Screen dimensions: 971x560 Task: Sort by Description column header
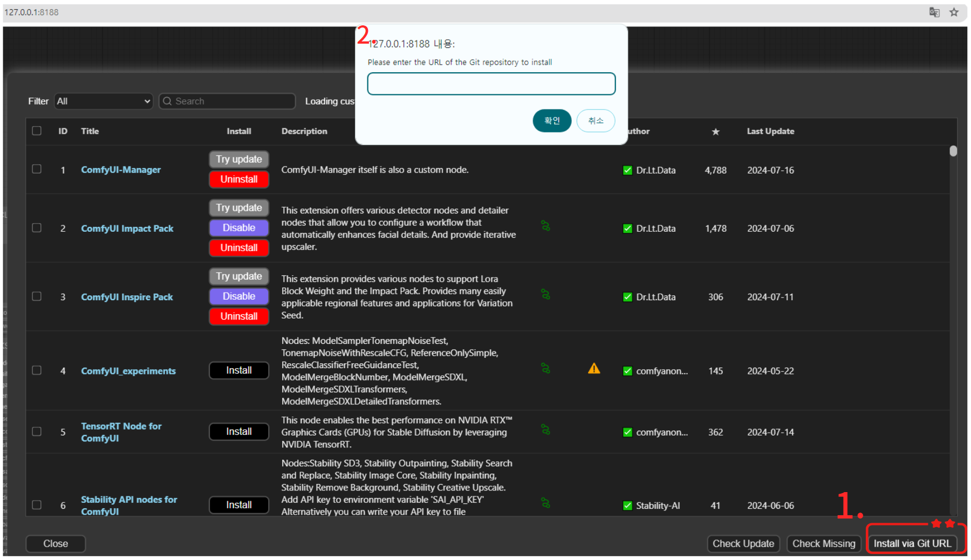click(x=304, y=131)
